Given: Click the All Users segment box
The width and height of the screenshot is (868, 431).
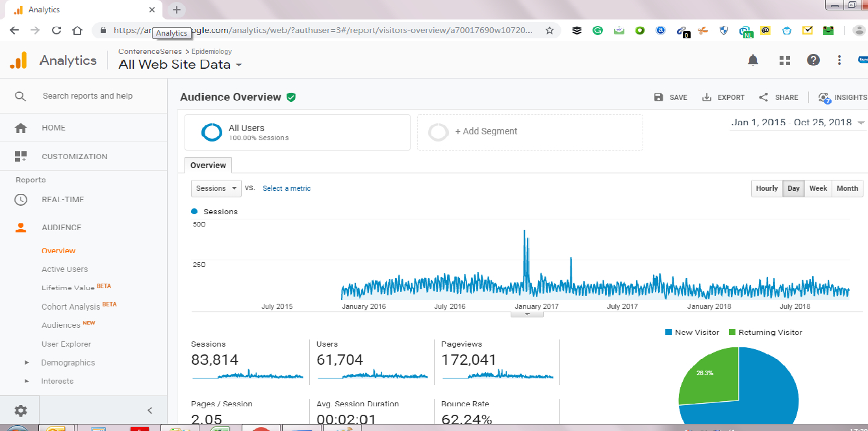Looking at the screenshot, I should (298, 132).
